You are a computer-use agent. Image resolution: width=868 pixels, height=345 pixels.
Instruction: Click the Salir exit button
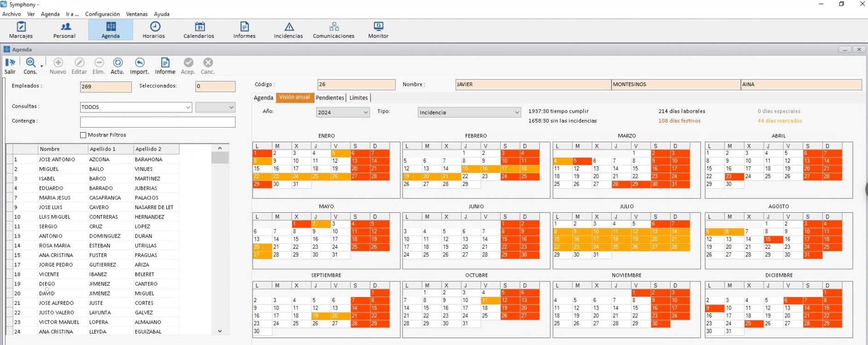[x=10, y=66]
